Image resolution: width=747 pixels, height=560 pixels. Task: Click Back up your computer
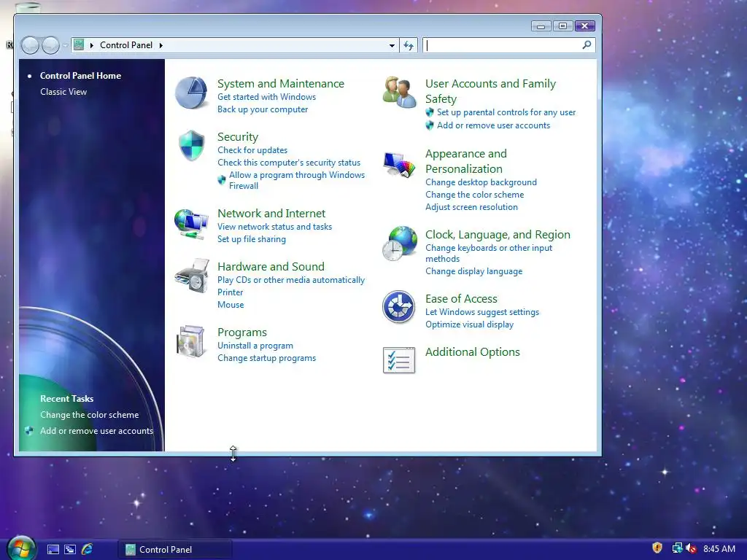click(x=263, y=109)
